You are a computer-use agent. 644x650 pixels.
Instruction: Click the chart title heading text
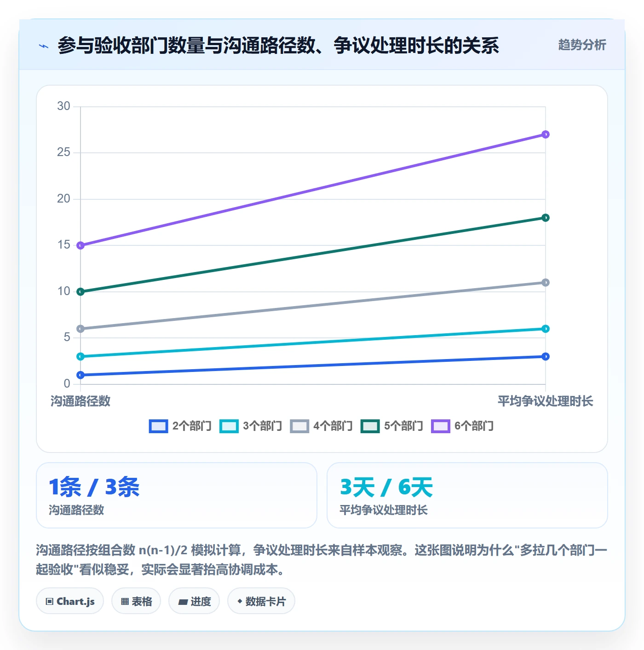[x=278, y=46]
